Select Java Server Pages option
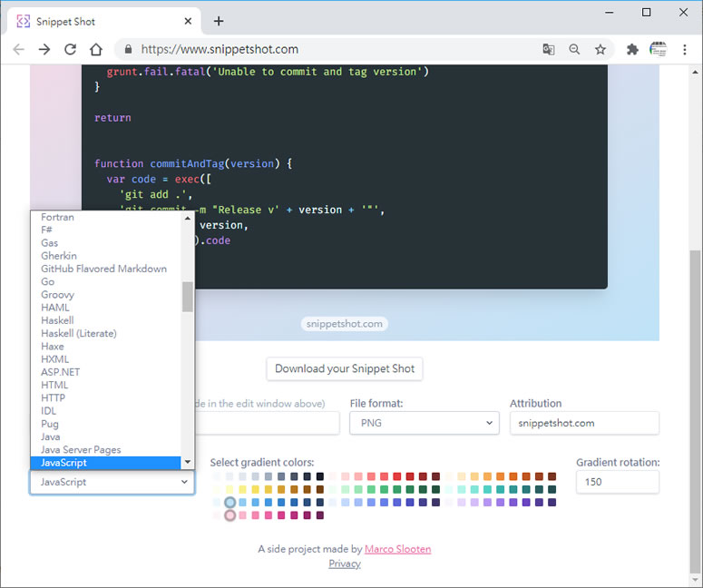Viewport: 703px width, 588px height. point(105,449)
